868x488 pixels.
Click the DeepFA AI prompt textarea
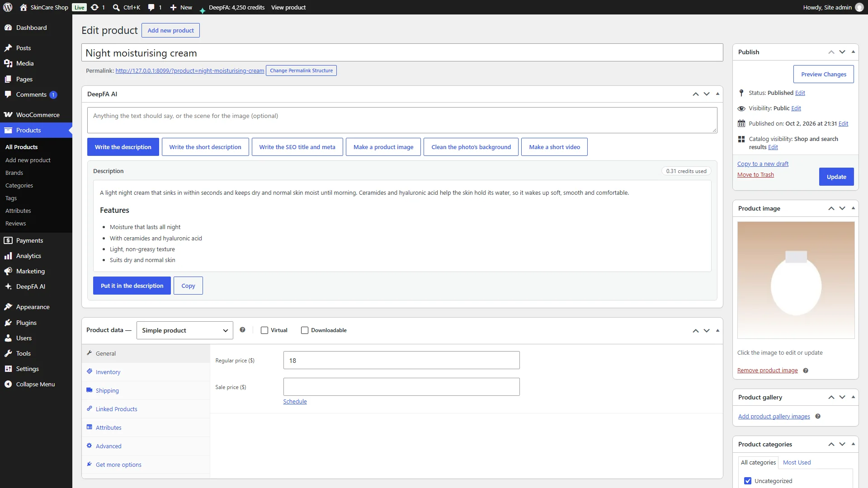click(x=402, y=120)
